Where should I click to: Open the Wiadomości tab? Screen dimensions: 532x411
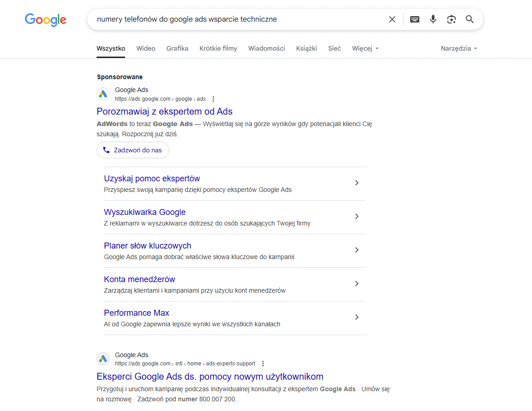[x=266, y=48]
